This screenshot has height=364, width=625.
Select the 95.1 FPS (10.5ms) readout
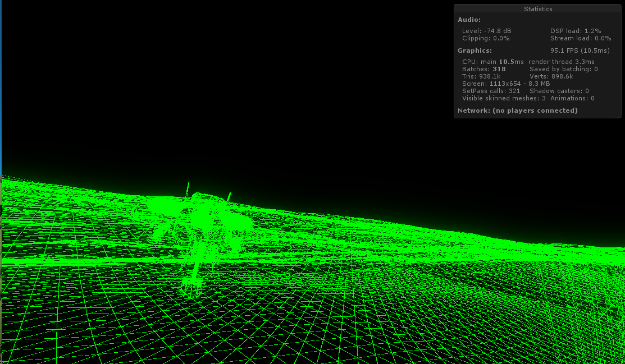click(x=580, y=50)
